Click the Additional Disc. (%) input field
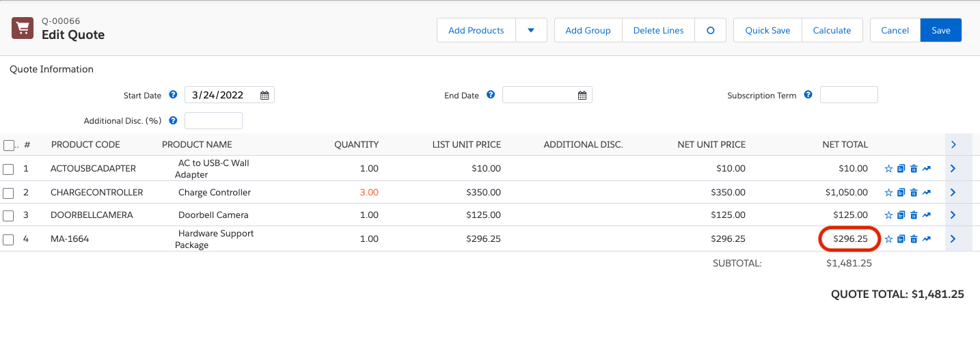Viewport: 980px width, 341px height. pyautogui.click(x=213, y=121)
